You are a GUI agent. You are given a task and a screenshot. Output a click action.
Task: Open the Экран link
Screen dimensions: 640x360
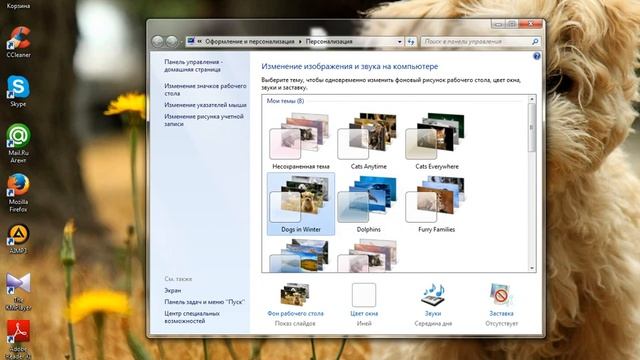coord(173,291)
